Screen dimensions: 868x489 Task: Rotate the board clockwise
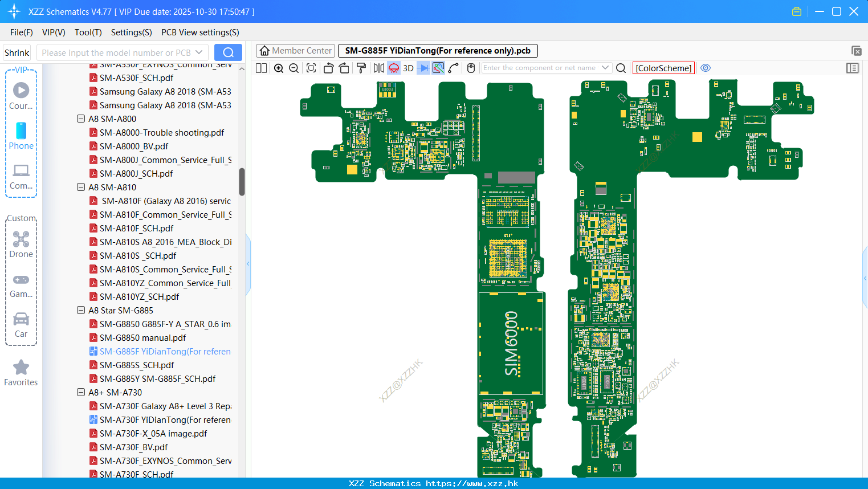click(344, 68)
